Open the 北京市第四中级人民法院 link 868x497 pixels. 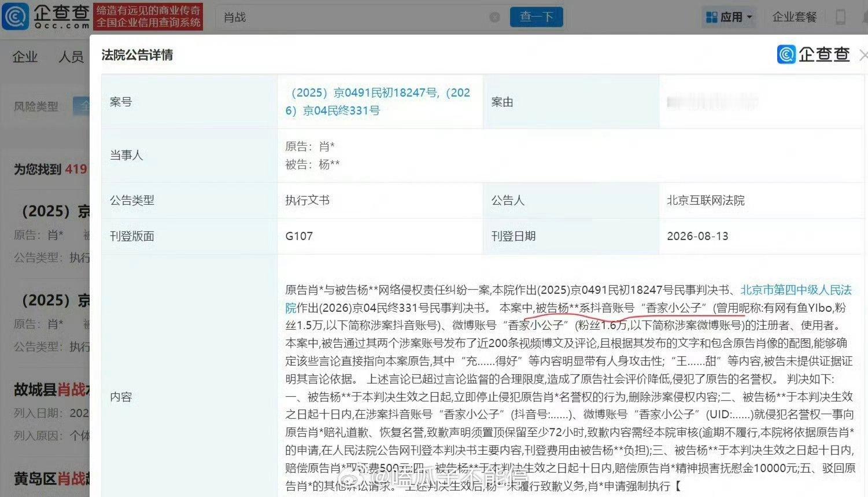coord(796,290)
